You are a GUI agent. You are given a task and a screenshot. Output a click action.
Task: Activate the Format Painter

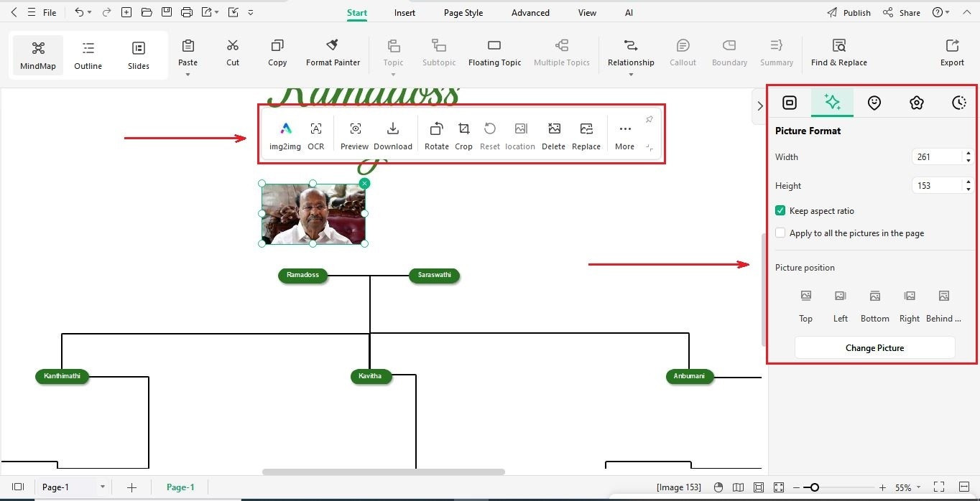[x=333, y=53]
